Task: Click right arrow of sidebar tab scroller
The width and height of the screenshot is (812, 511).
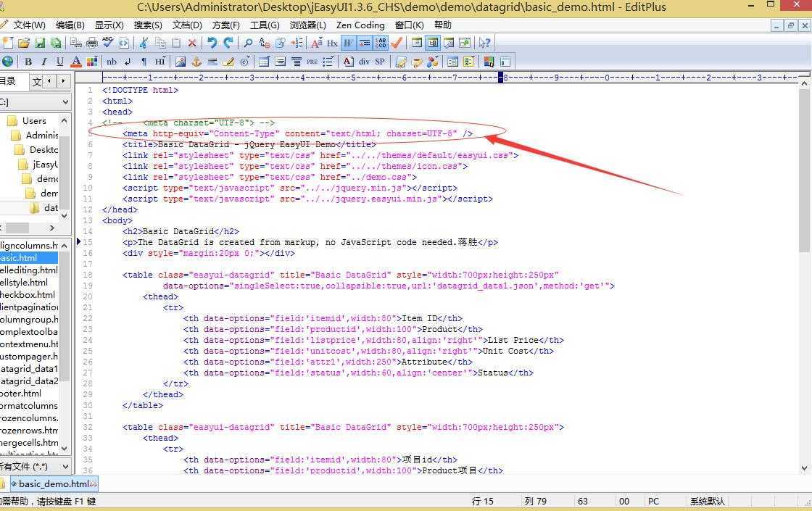Action: [63, 80]
